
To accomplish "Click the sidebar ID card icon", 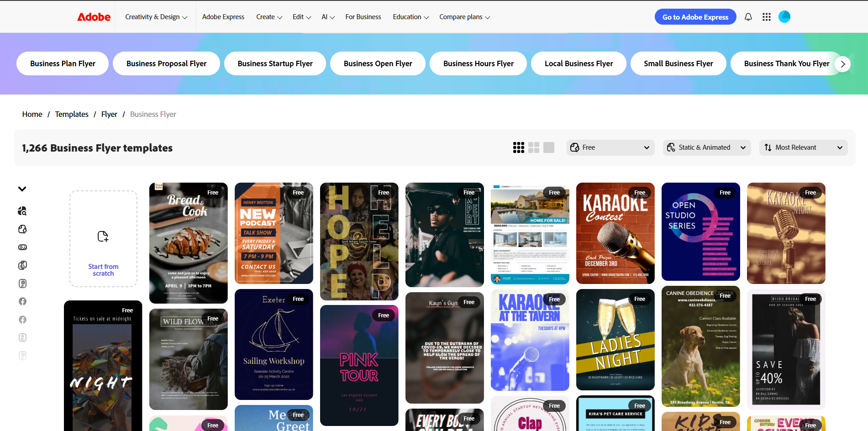I will 22,338.
